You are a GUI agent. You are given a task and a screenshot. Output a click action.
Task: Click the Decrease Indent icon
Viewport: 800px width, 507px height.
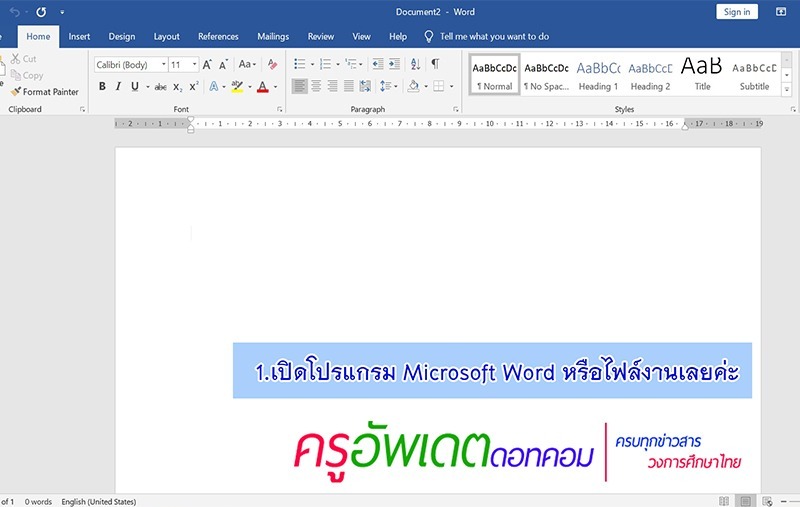pyautogui.click(x=378, y=64)
